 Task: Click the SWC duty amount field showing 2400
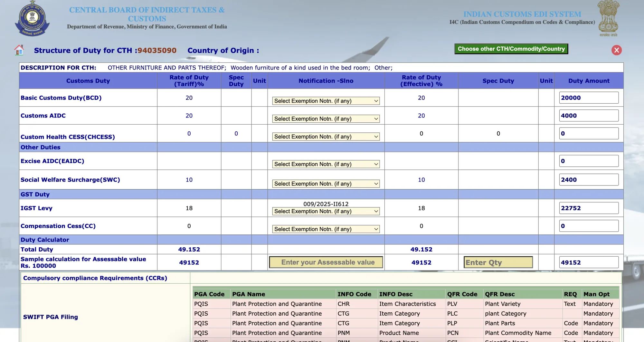[x=589, y=180]
